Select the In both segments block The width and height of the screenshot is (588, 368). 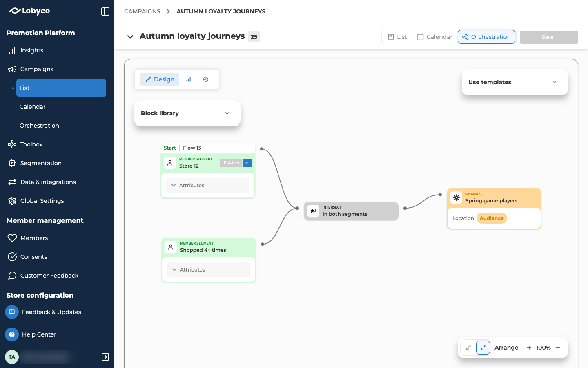[351, 211]
